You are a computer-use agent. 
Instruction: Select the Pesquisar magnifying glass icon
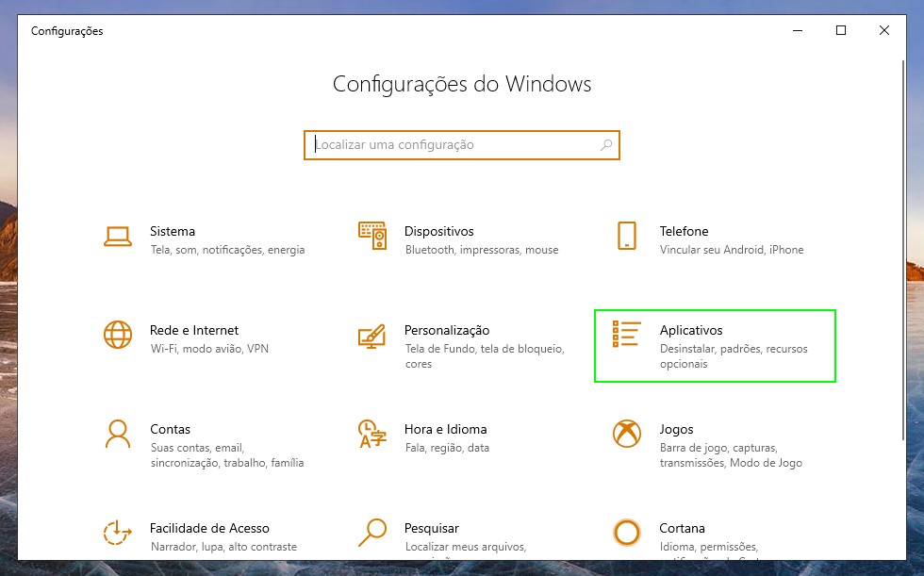tap(372, 533)
